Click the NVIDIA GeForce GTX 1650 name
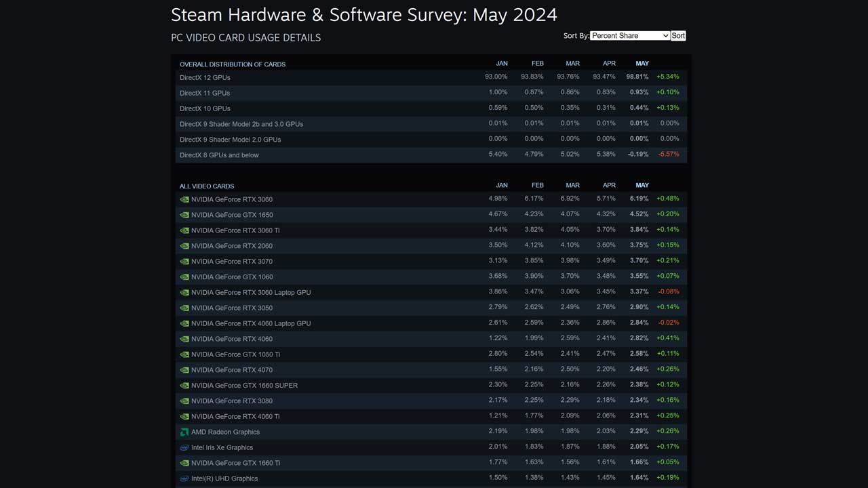 pyautogui.click(x=232, y=215)
